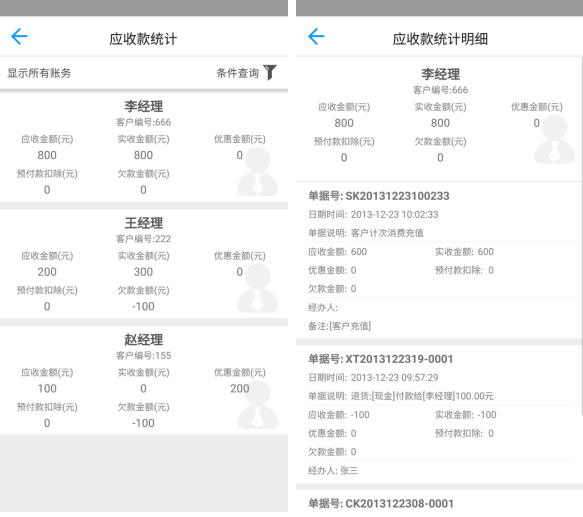The height and width of the screenshot is (517, 583).
Task: Click the detail page scrollbar
Action: tap(582, 235)
